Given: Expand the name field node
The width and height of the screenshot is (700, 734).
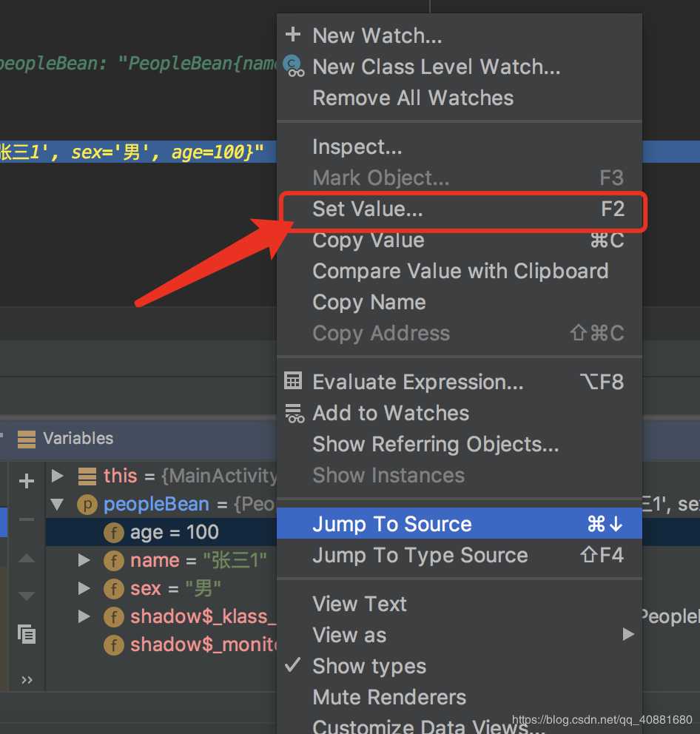Looking at the screenshot, I should pyautogui.click(x=84, y=560).
